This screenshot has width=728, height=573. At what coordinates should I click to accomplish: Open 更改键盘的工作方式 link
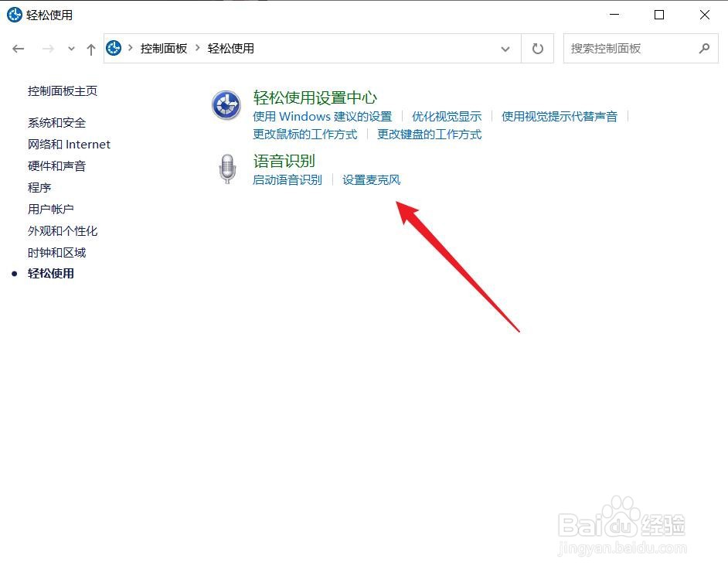(430, 135)
